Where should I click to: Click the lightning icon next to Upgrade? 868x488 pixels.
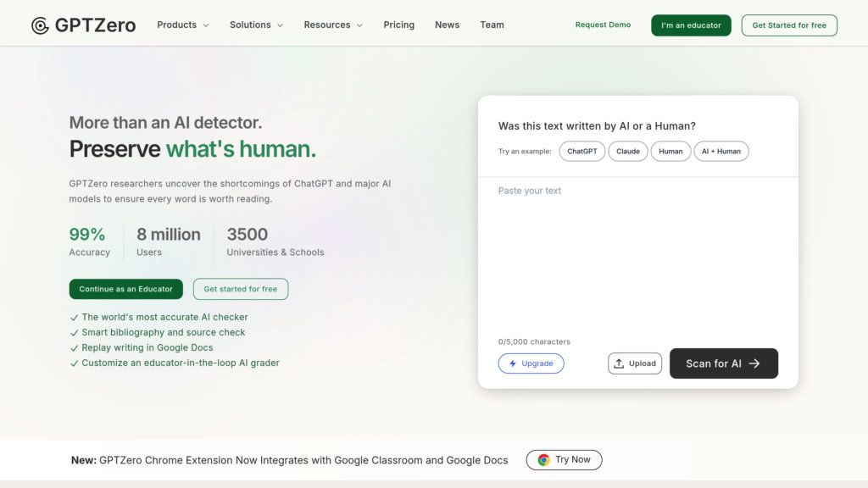point(514,363)
